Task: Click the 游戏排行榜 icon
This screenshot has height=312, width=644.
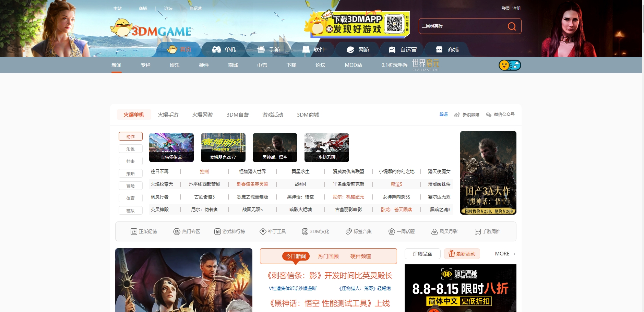Action: pos(217,232)
